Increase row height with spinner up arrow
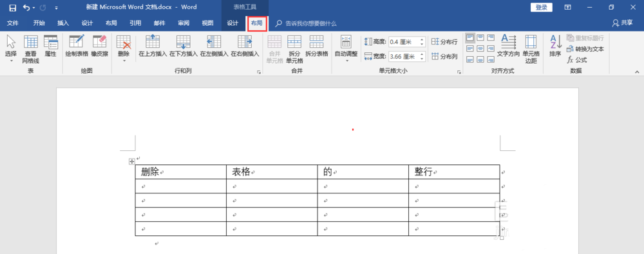The width and height of the screenshot is (644, 254). [422, 39]
